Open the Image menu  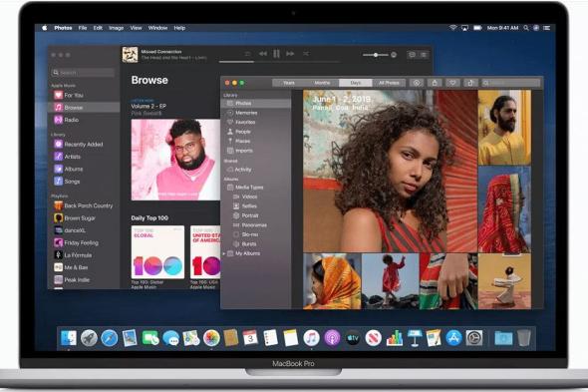[x=116, y=28]
